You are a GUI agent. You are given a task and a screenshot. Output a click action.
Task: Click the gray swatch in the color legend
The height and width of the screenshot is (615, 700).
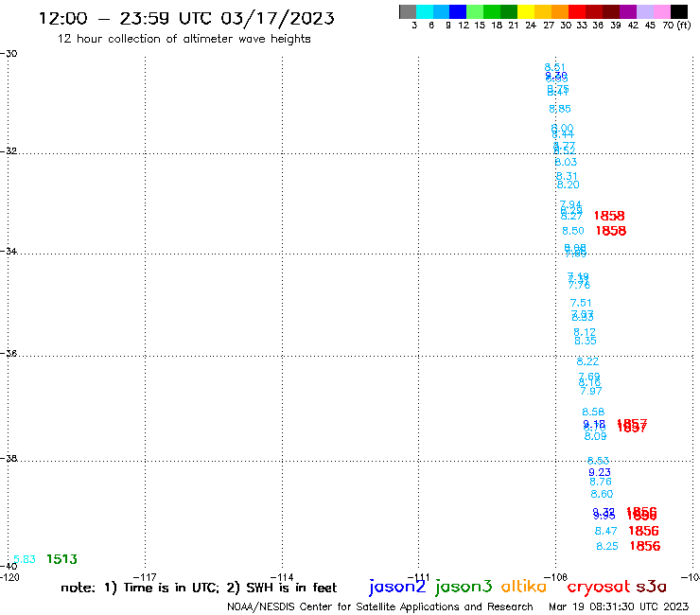click(x=408, y=12)
